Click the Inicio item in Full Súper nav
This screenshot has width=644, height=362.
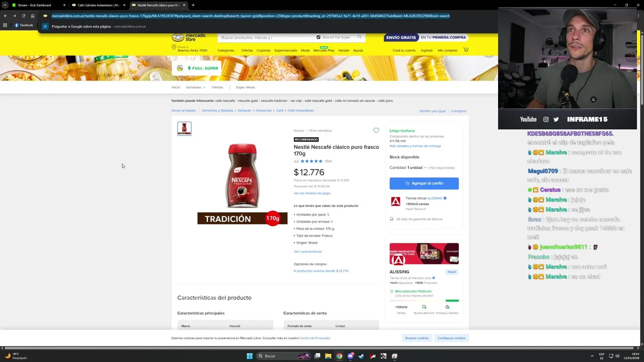176,87
